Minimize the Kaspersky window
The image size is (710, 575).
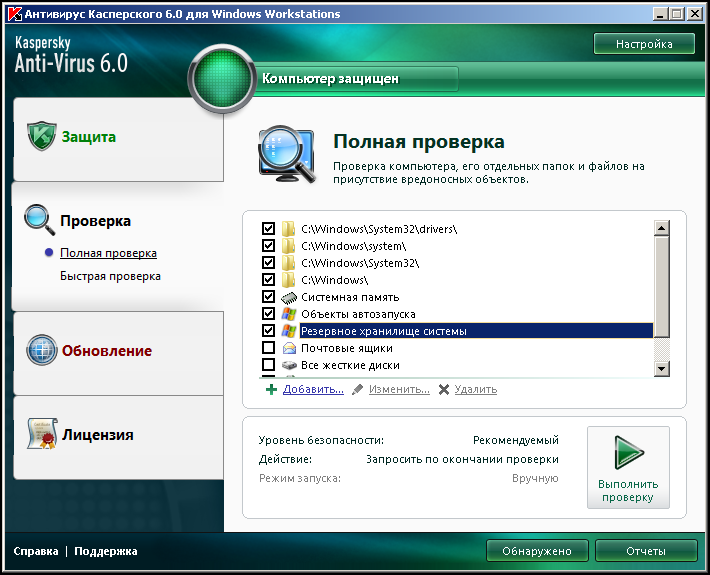coord(661,14)
